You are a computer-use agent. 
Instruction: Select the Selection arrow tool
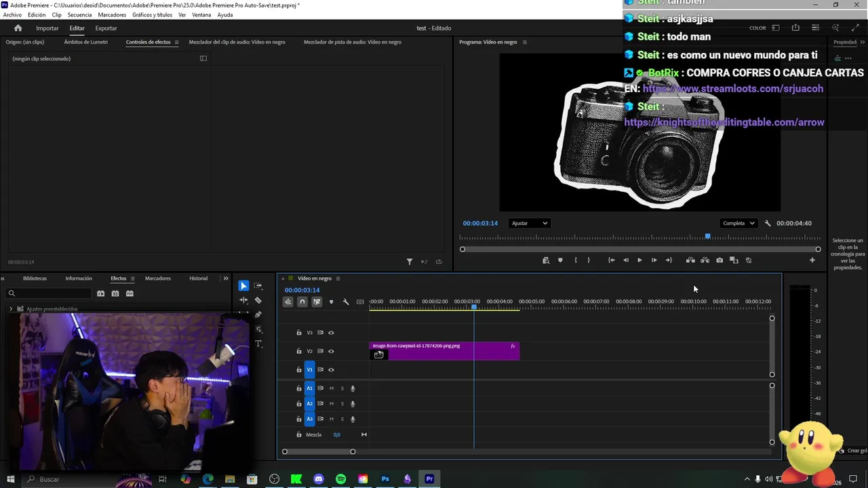[x=243, y=286]
